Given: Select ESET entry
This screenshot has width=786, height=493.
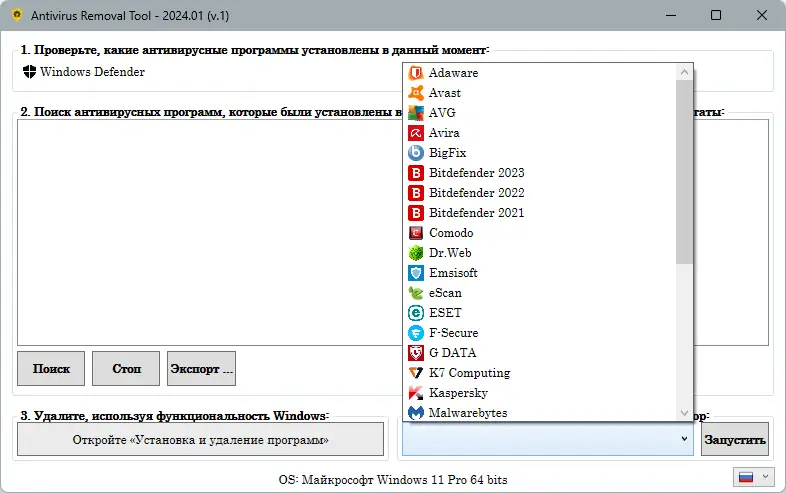Looking at the screenshot, I should 539,313.
